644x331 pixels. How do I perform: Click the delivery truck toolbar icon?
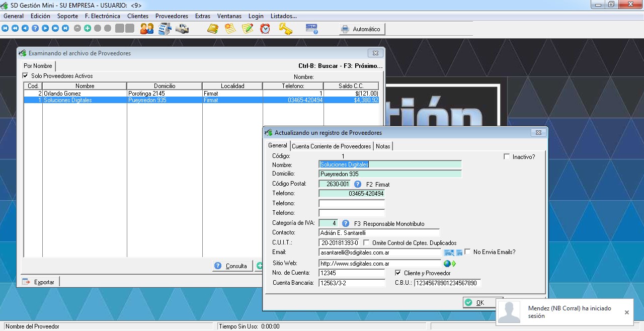point(182,29)
